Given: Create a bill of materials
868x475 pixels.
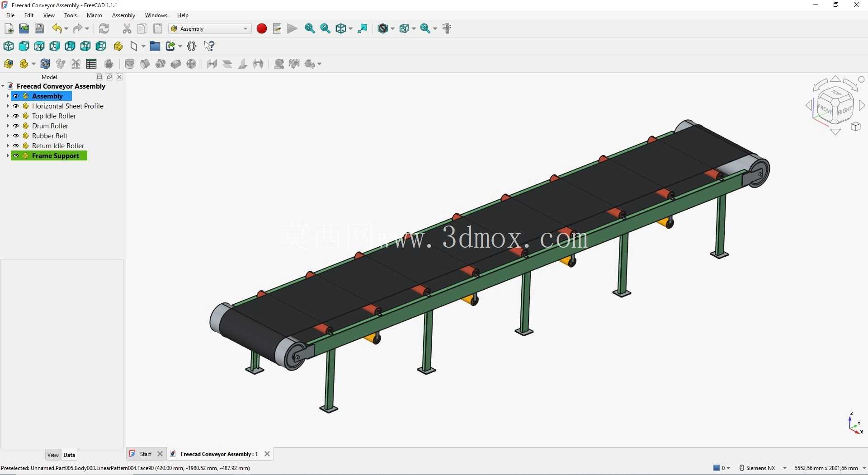Looking at the screenshot, I should coord(91,64).
